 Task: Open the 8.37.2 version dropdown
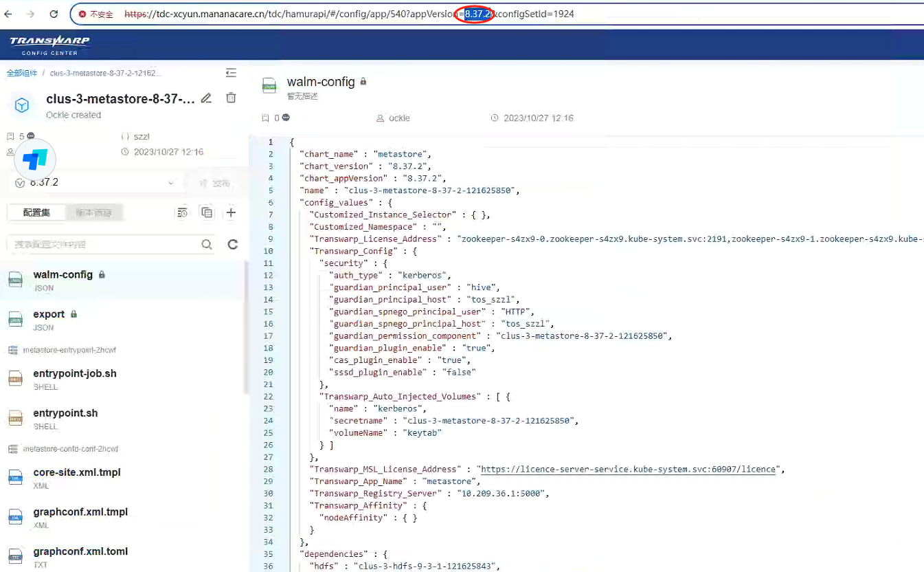[x=96, y=183]
